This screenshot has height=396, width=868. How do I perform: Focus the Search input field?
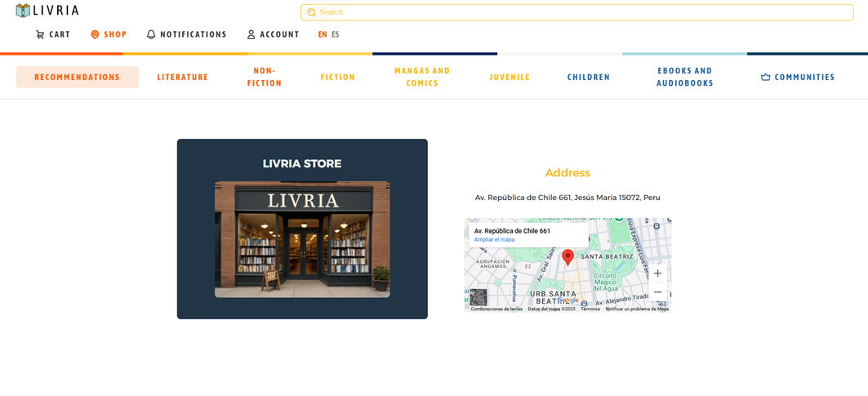(576, 12)
